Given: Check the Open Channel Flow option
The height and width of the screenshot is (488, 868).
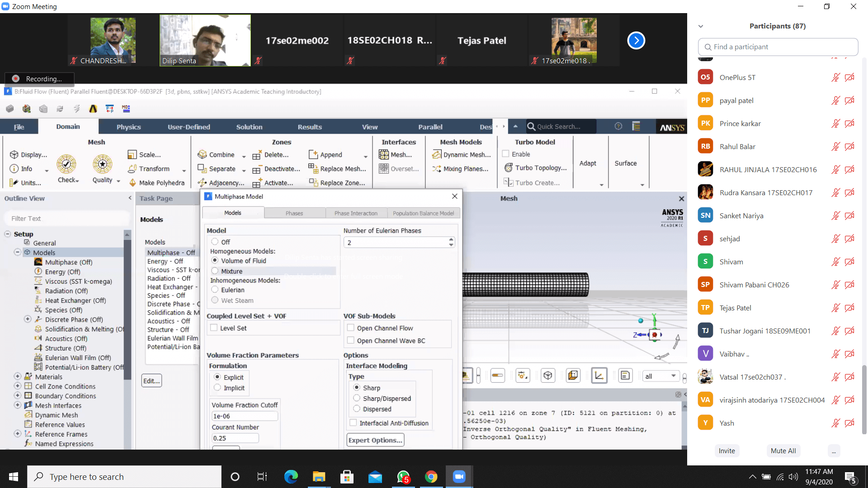Looking at the screenshot, I should 351,328.
